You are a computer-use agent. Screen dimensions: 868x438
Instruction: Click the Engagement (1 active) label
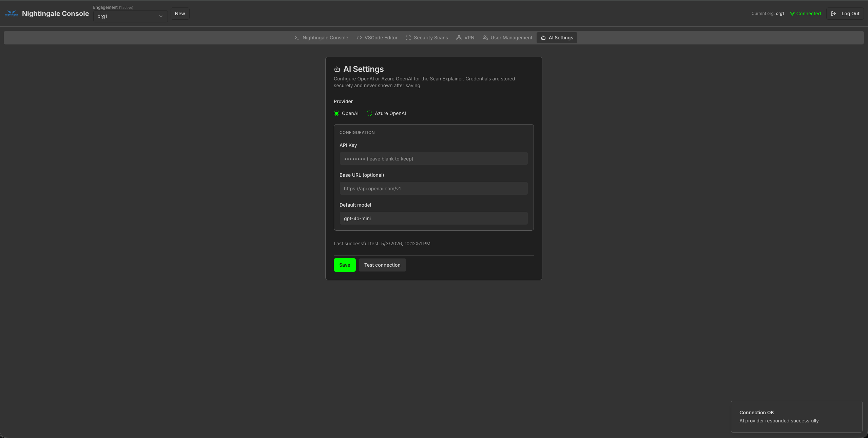[x=113, y=7]
